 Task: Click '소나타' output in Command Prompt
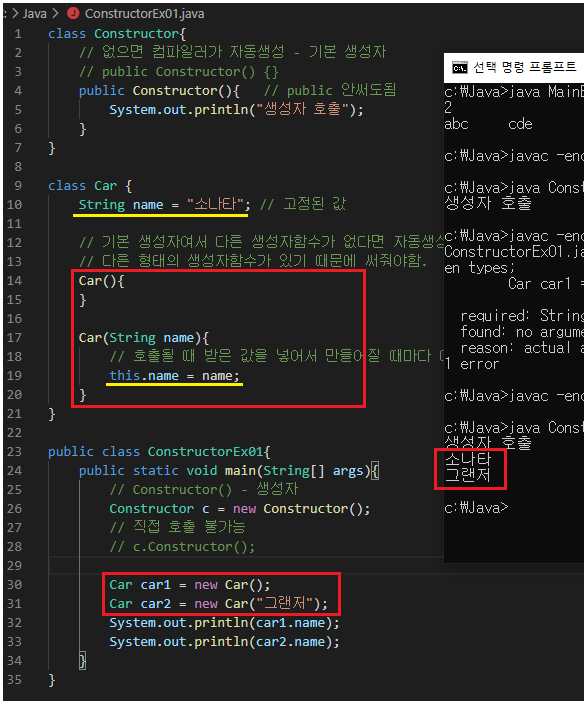tap(468, 459)
